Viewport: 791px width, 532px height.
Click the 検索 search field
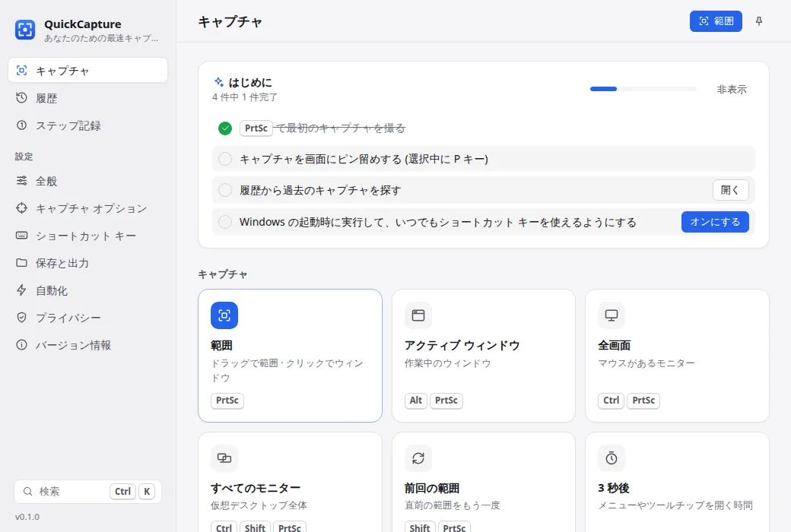[x=87, y=491]
